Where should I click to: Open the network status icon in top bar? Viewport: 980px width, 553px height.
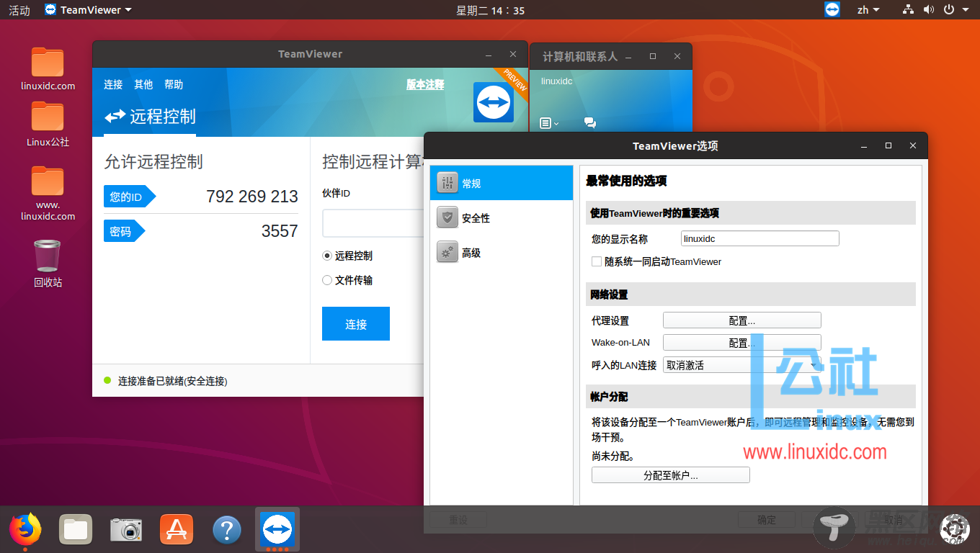[x=908, y=9]
